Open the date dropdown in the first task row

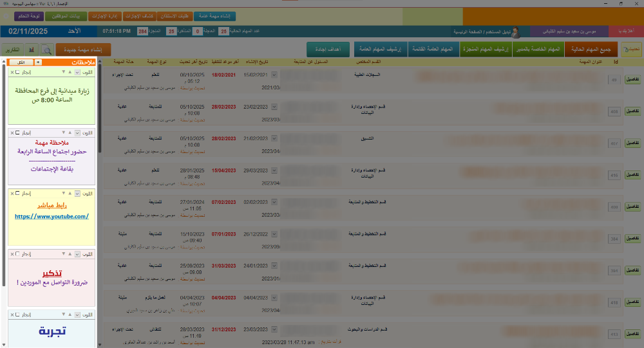point(275,75)
